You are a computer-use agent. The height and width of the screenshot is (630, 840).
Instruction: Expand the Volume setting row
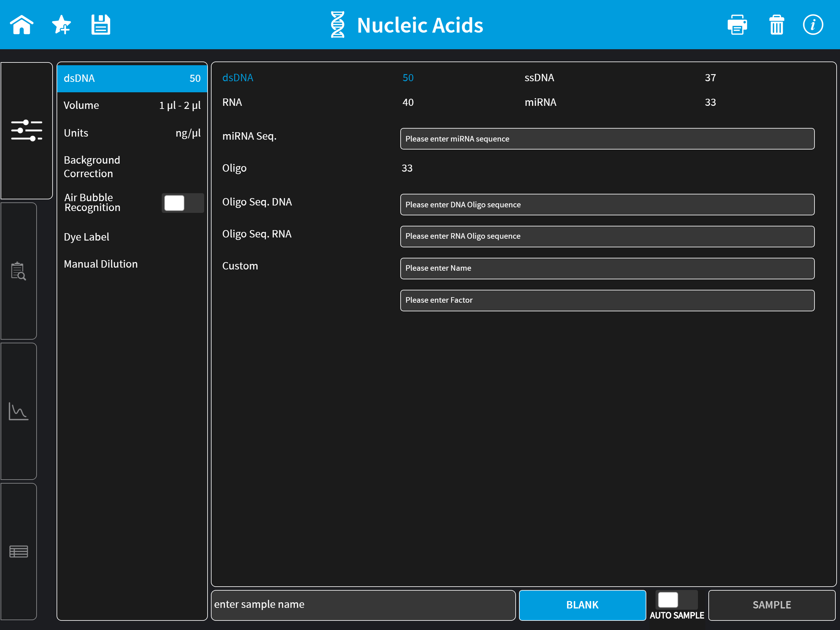coord(132,105)
